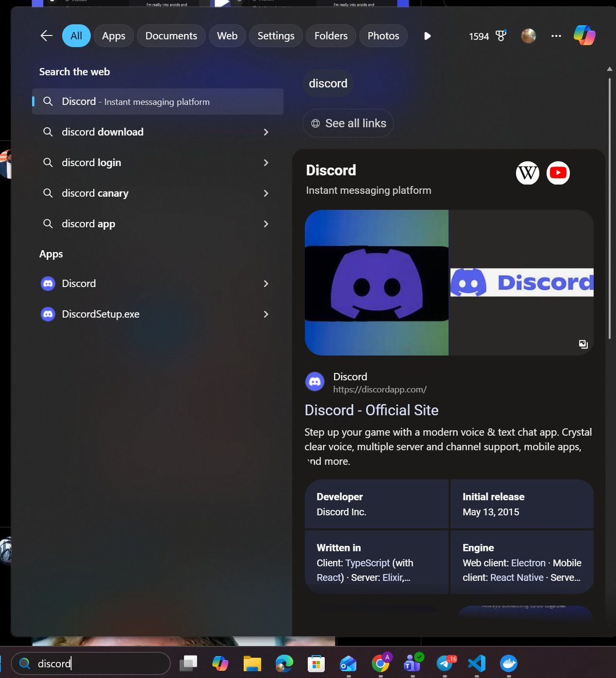Open Task View on the taskbar
Image resolution: width=616 pixels, height=678 pixels.
[188, 663]
